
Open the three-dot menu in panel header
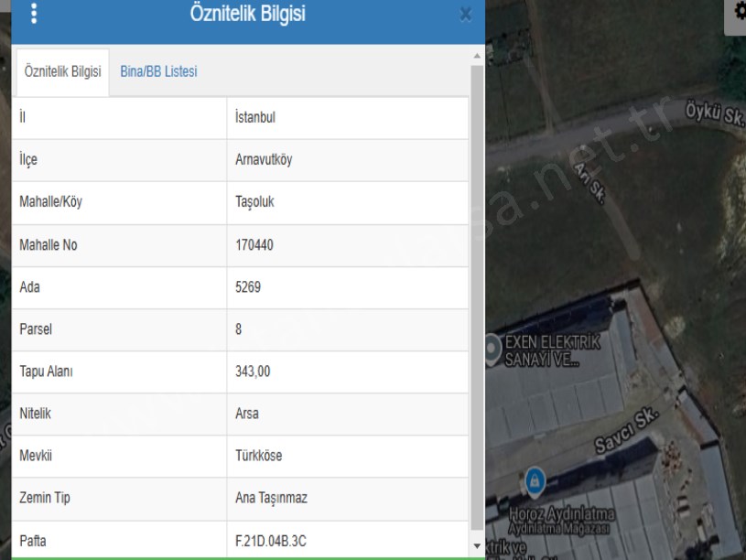click(36, 15)
